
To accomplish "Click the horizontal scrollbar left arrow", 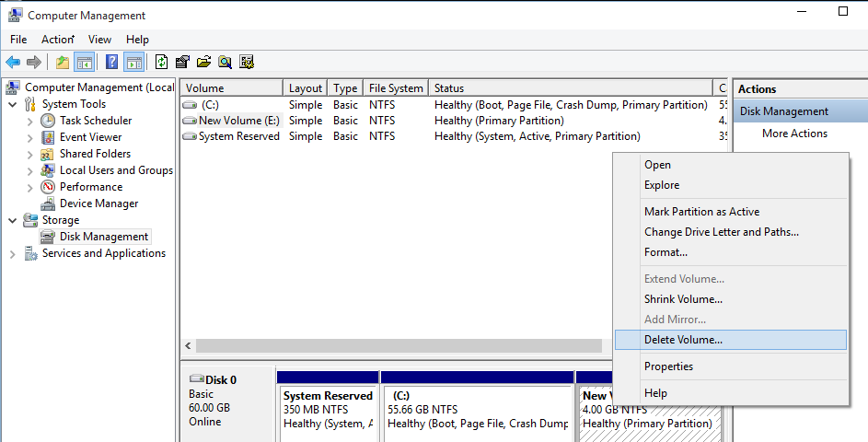I will pos(188,346).
